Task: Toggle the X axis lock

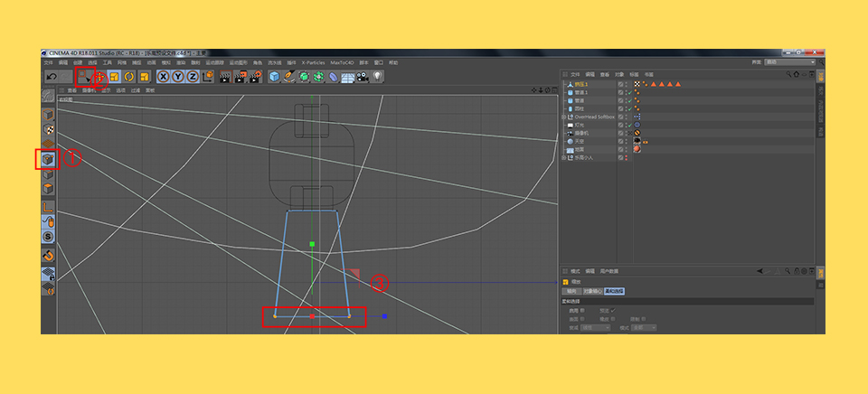Action: coord(164,77)
